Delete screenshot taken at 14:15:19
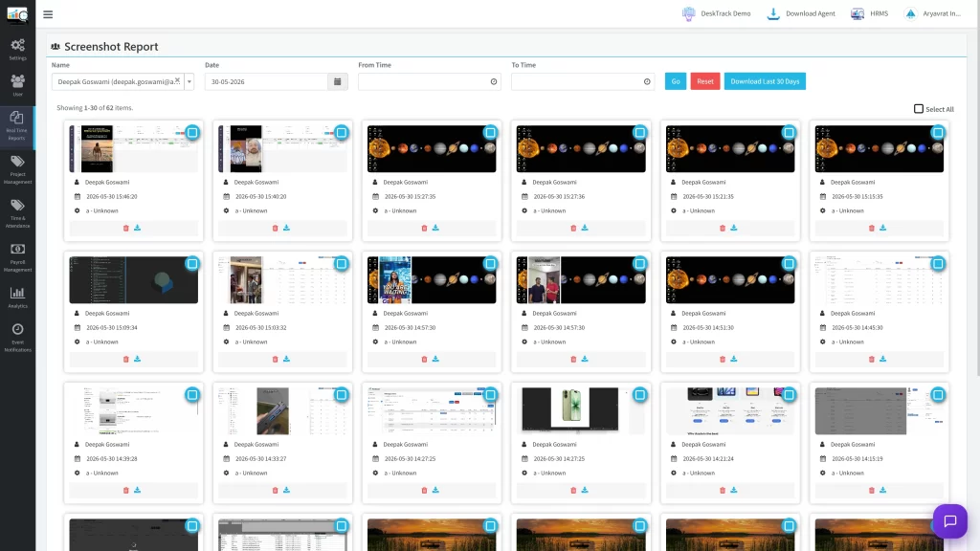The width and height of the screenshot is (980, 551). (872, 491)
